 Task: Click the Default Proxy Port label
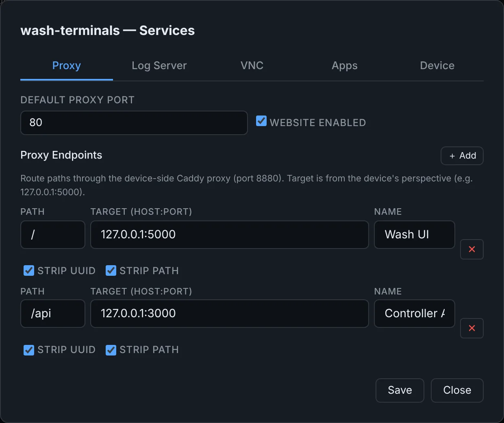coord(78,100)
